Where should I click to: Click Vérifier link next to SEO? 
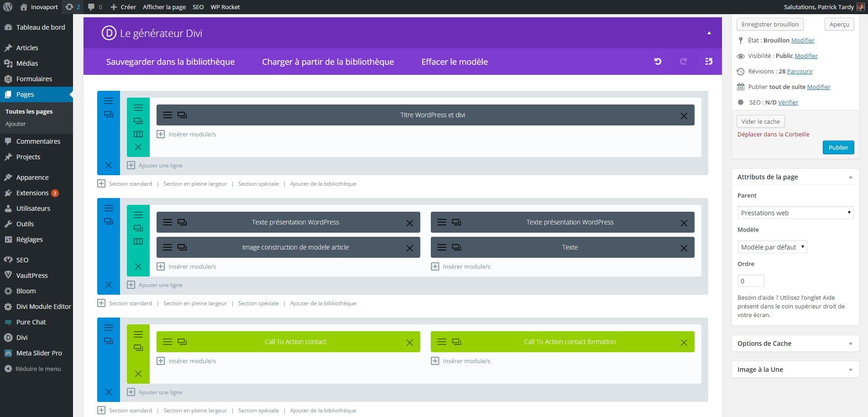coord(788,102)
